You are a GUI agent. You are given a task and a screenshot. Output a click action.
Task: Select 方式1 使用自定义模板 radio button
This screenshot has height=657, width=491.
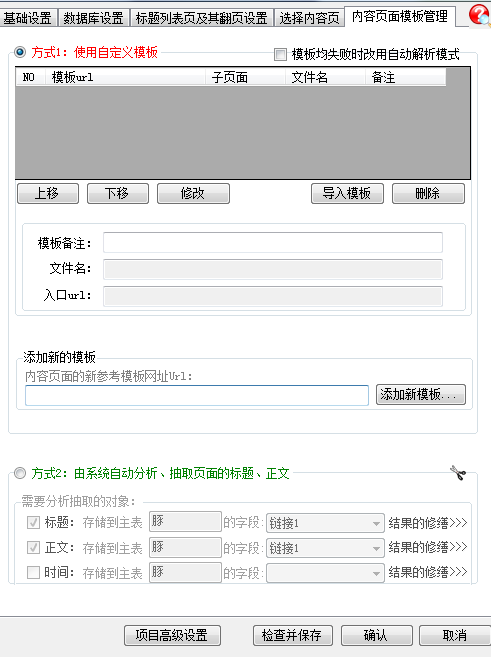tap(20, 52)
